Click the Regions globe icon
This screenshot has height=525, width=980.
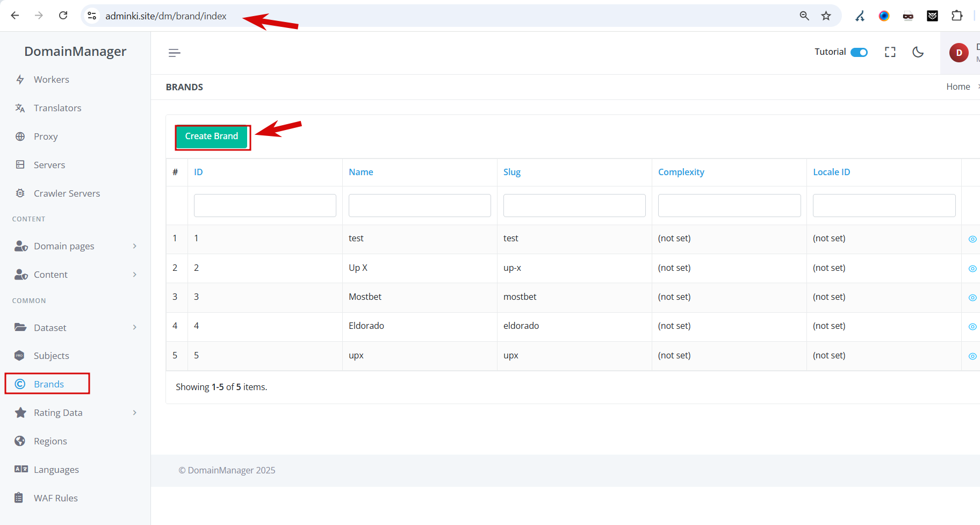[x=20, y=441]
